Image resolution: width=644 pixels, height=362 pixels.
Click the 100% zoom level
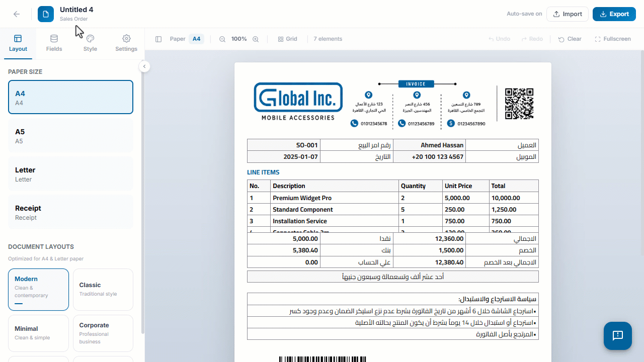pos(239,39)
